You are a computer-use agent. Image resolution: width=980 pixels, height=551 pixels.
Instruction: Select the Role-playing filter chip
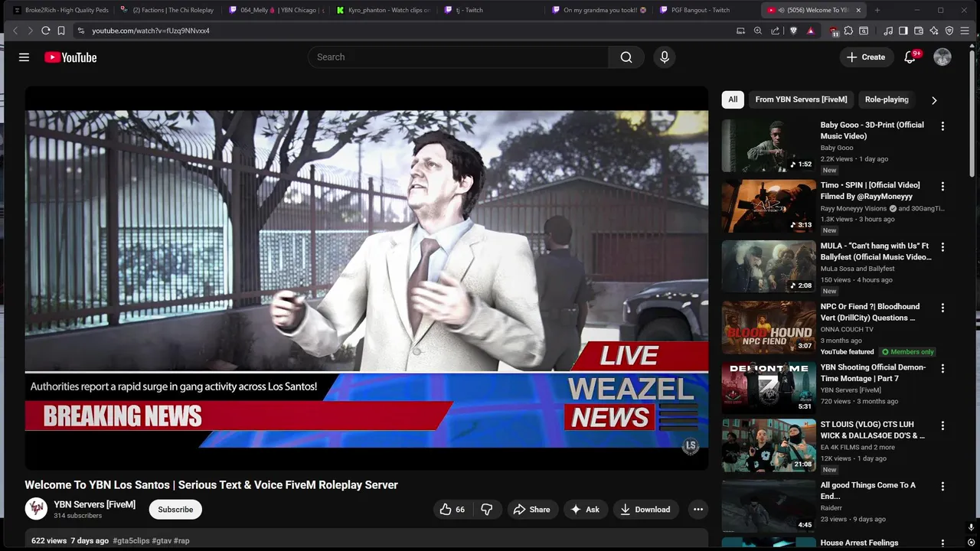[887, 99]
